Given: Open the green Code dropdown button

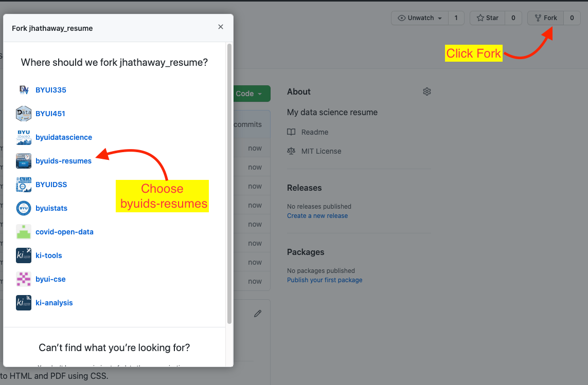Looking at the screenshot, I should [x=252, y=94].
